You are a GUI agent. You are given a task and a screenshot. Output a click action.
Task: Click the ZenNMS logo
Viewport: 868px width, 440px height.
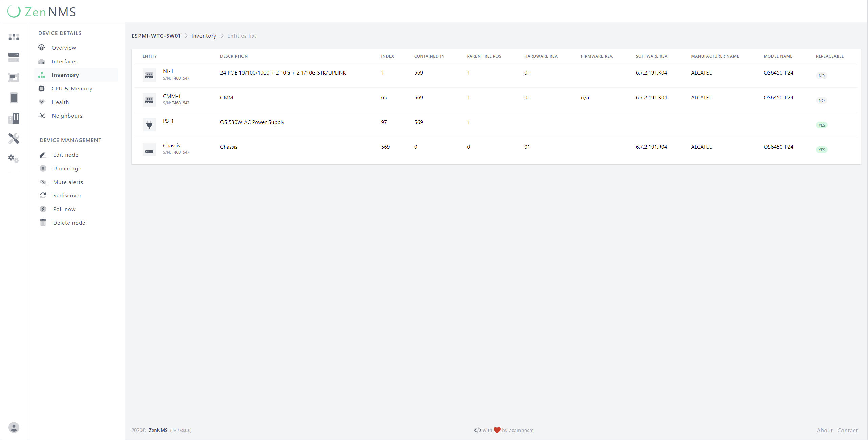42,12
